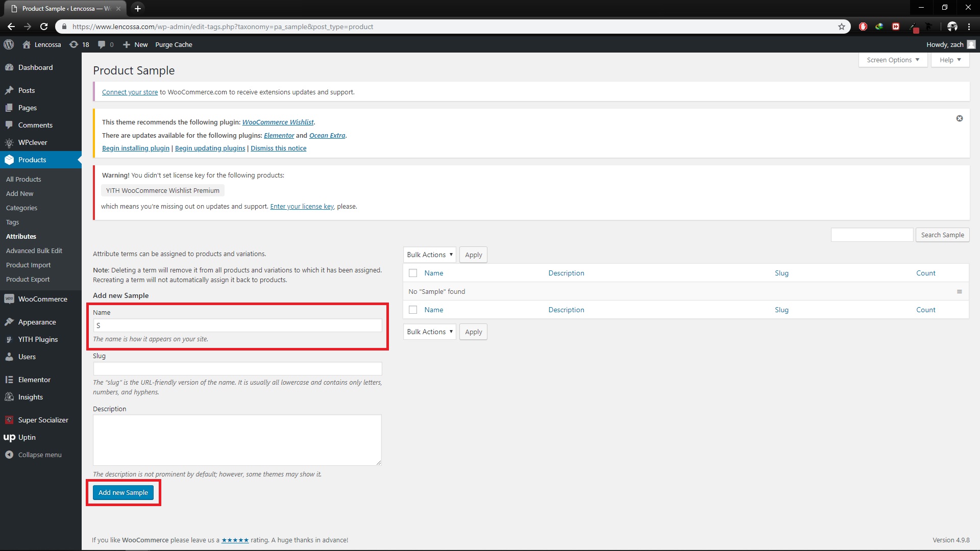Click the Elementor update link
Viewport: 980px width, 551px height.
tap(279, 135)
